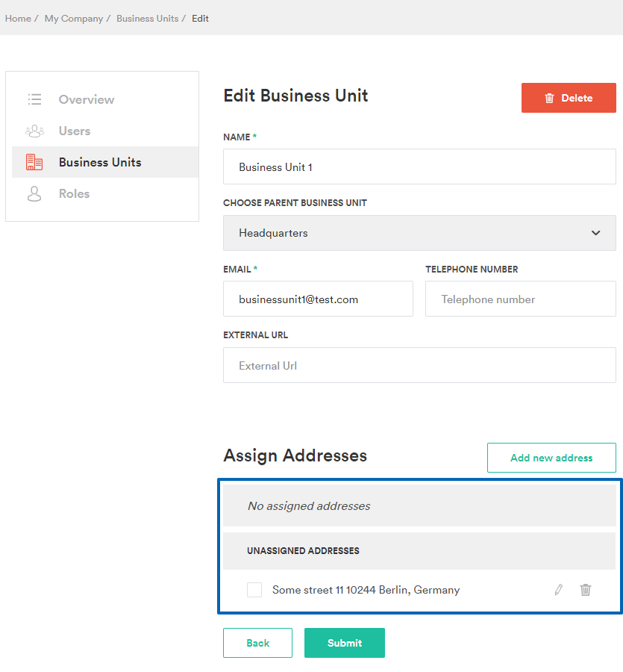
Task: Click the trash icon beside Berlin address
Action: pos(585,590)
